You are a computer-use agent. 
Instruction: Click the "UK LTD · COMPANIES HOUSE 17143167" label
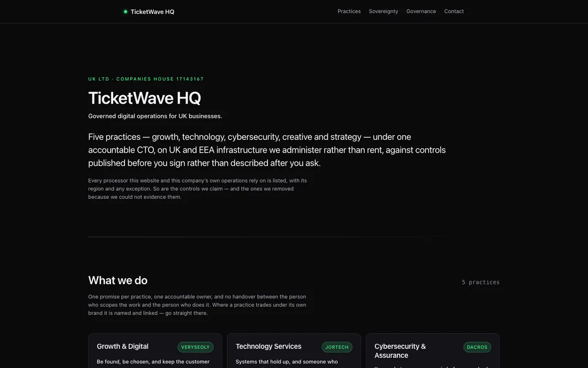tap(146, 79)
